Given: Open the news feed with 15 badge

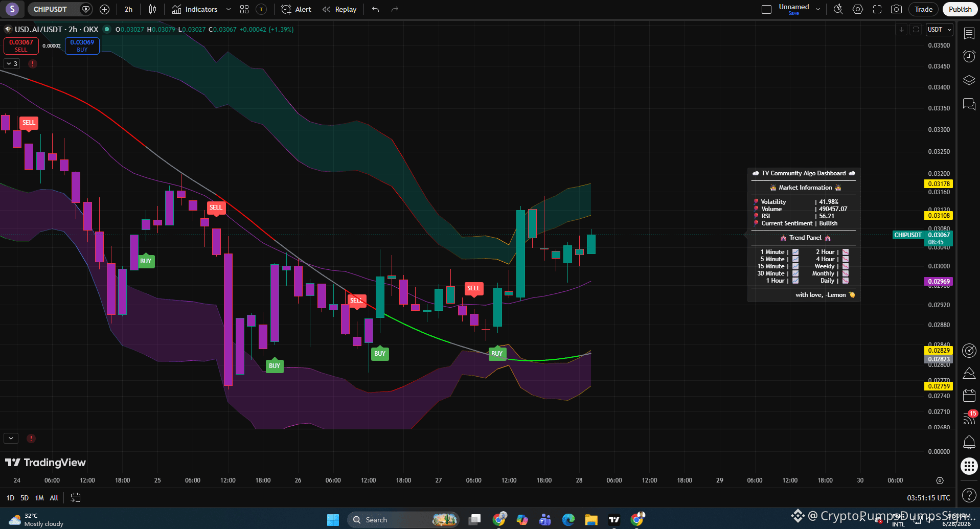Looking at the screenshot, I should click(x=969, y=418).
